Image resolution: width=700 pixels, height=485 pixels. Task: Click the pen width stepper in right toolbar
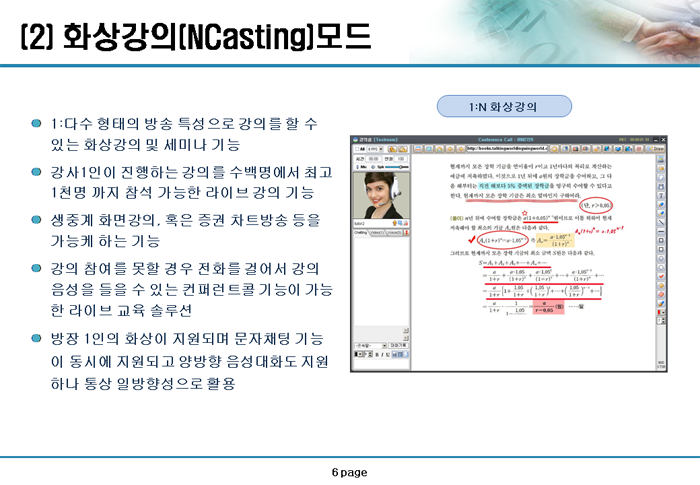tap(661, 321)
